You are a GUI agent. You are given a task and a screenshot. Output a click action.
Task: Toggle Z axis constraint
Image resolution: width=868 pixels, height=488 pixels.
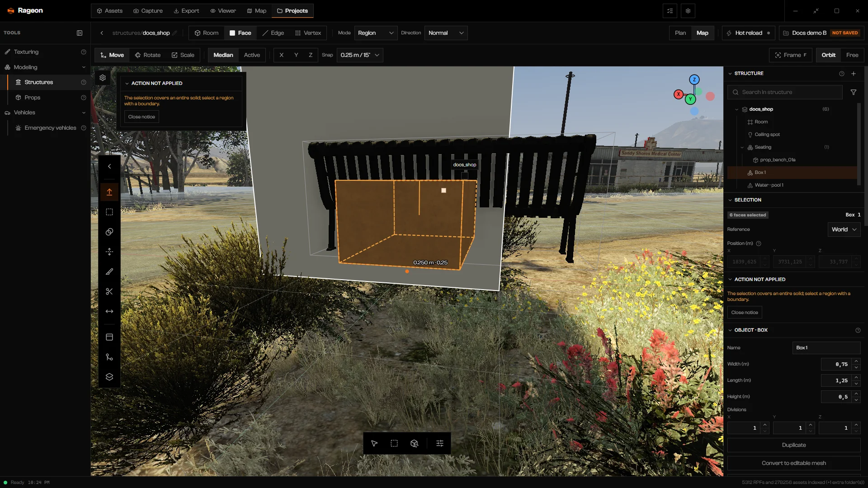(311, 55)
